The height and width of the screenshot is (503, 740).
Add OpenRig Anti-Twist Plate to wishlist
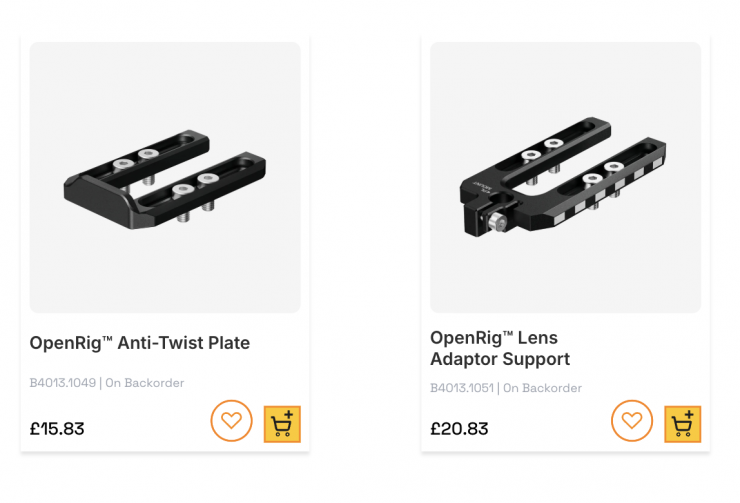coord(231,420)
